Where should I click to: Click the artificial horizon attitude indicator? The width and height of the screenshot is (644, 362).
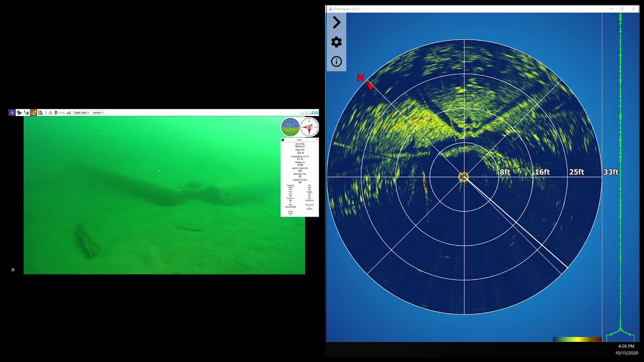click(x=290, y=127)
